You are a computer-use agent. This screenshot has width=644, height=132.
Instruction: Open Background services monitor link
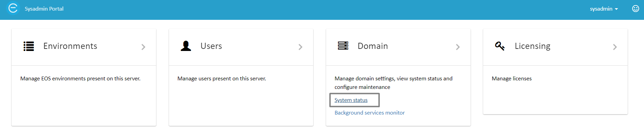click(369, 113)
